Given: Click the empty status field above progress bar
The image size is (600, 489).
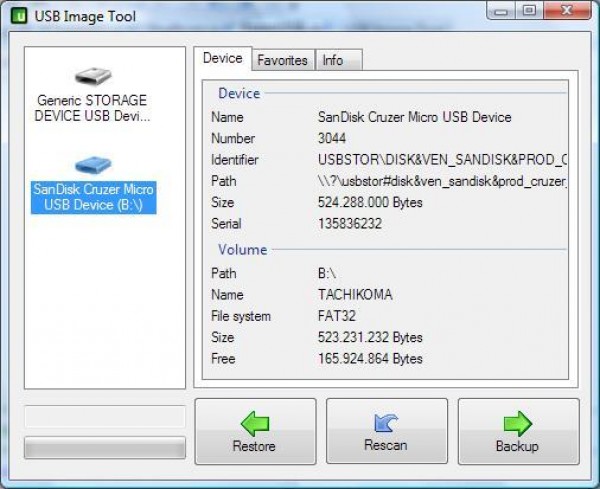Looking at the screenshot, I should click(x=105, y=417).
